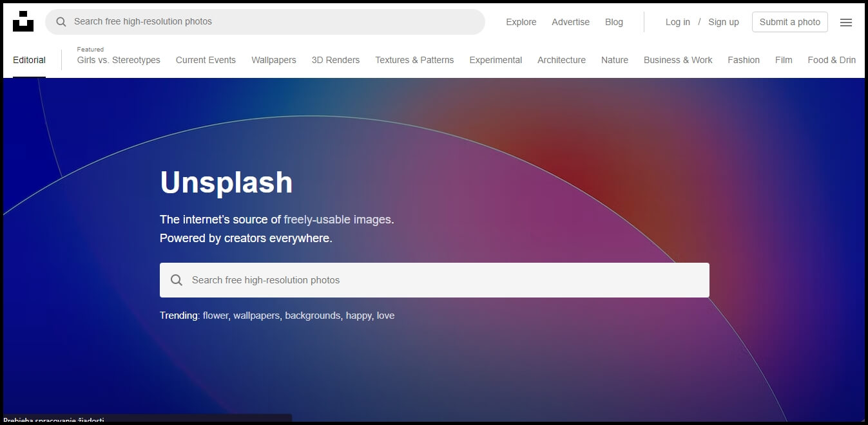The width and height of the screenshot is (868, 425).
Task: Click the freely-usable images link
Action: 337,220
